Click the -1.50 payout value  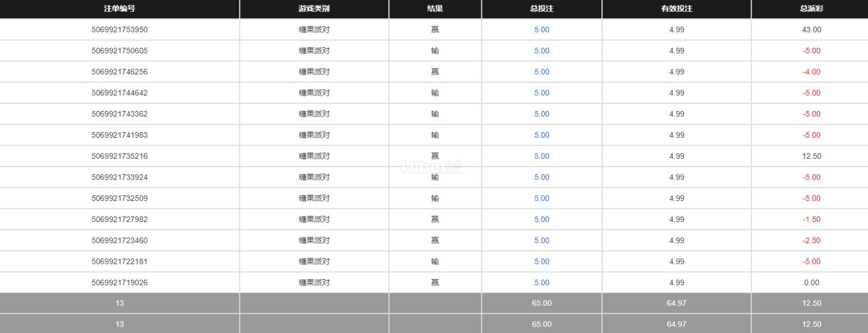811,219
